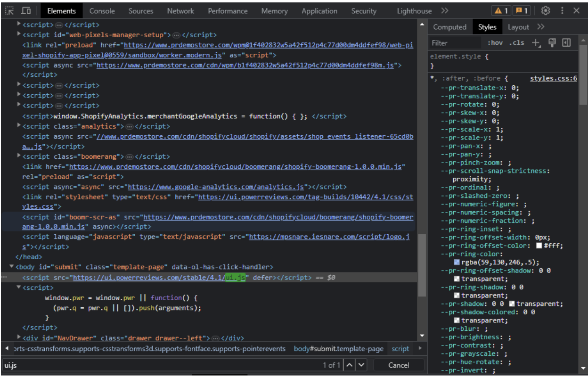Open the styles.css:6 source link
This screenshot has height=378, width=588.
554,78
